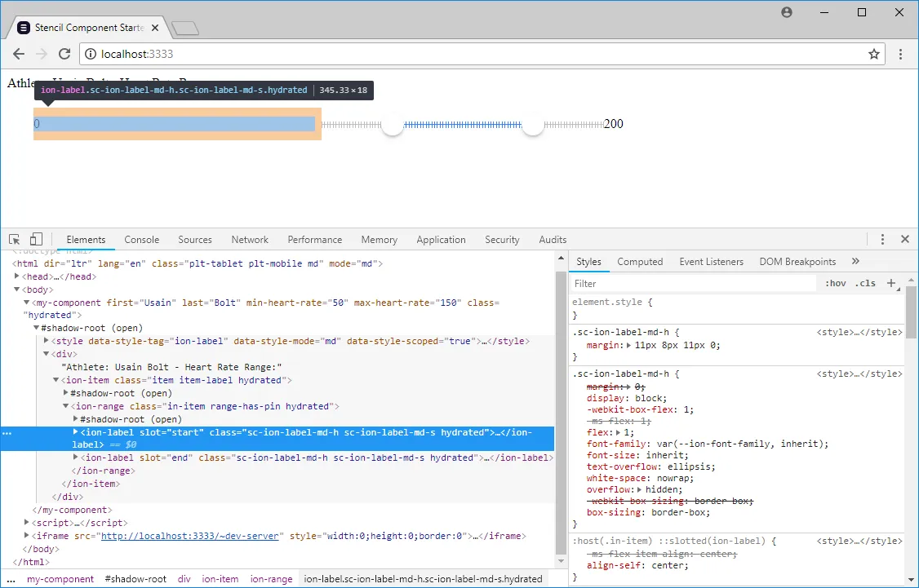Expand the head element node

[x=17, y=276]
